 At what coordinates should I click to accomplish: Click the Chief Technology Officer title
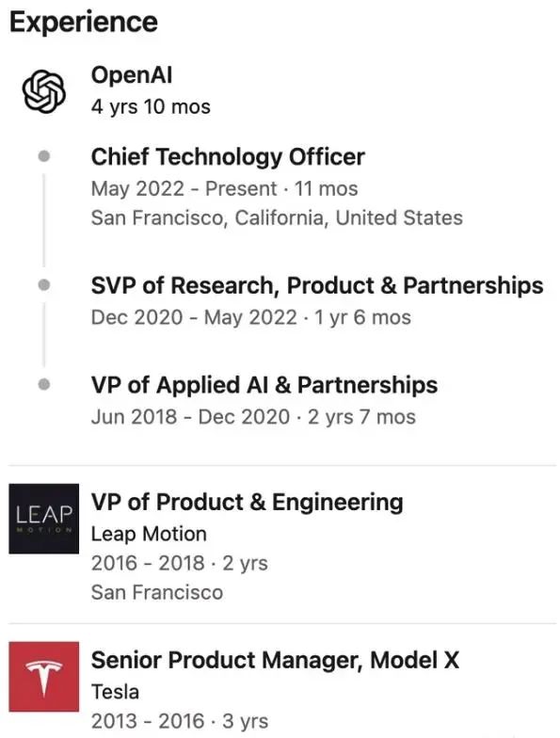(x=228, y=157)
